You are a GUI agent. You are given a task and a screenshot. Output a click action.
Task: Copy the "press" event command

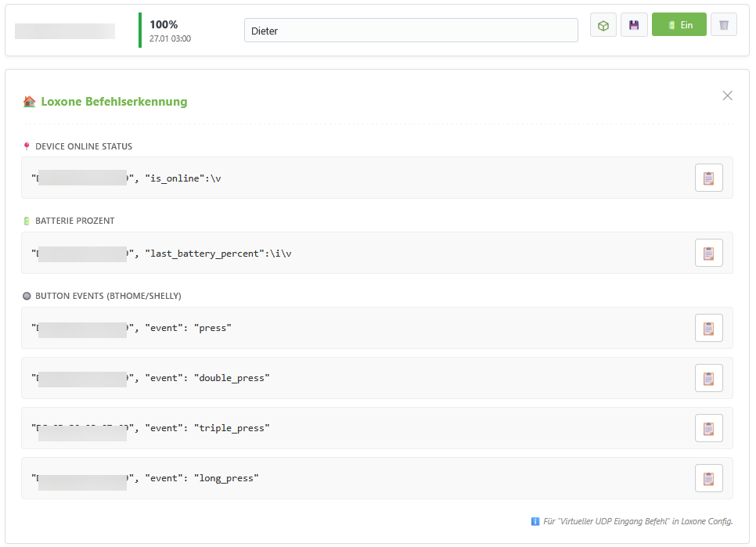click(708, 328)
